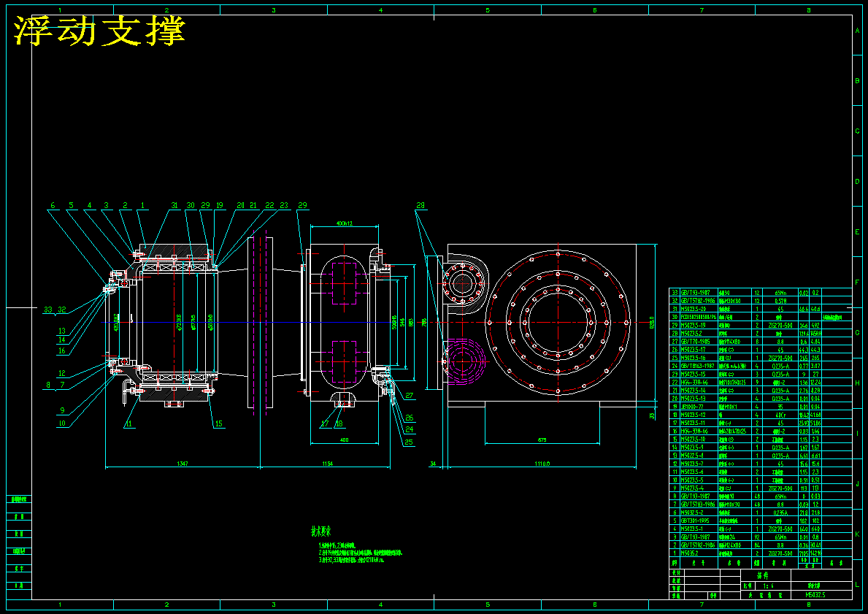Pick part callout 23 on the section view
This screenshot has width=868, height=614.
(x=284, y=205)
